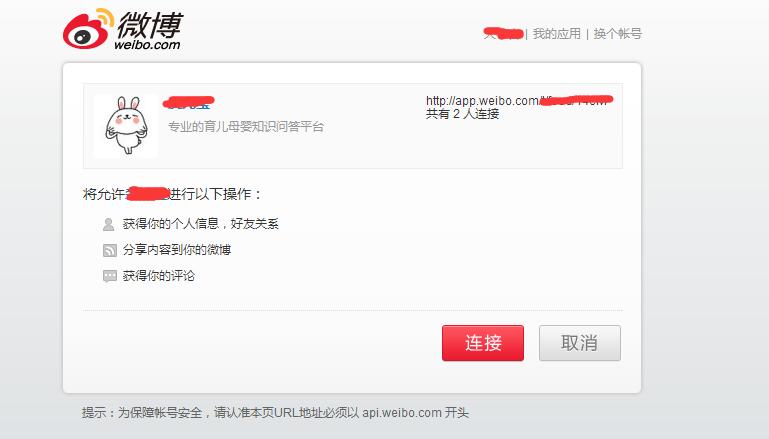Viewport: 769px width, 439px height.
Task: Click the share feed icon beside 分享内容到你的微博
Action: point(109,250)
